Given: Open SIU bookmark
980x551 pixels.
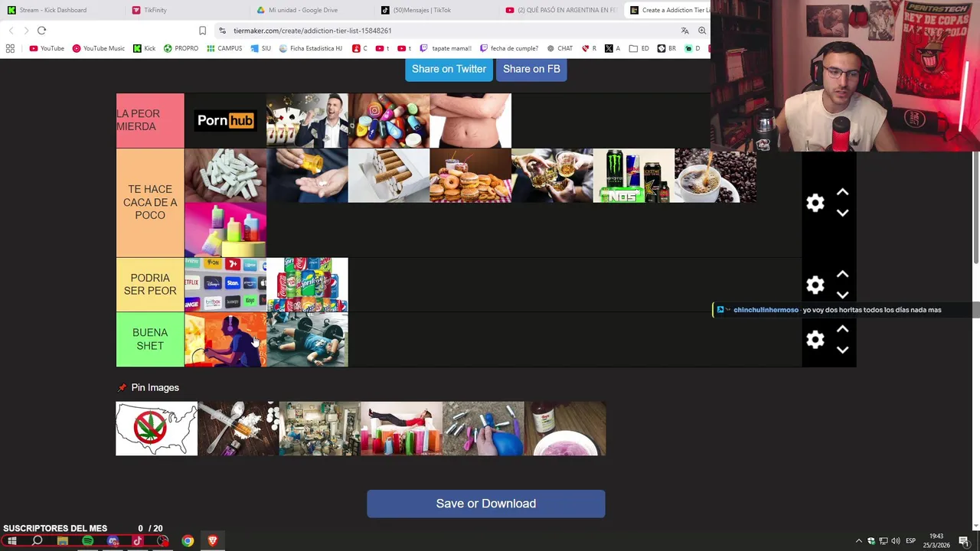Looking at the screenshot, I should [261, 48].
